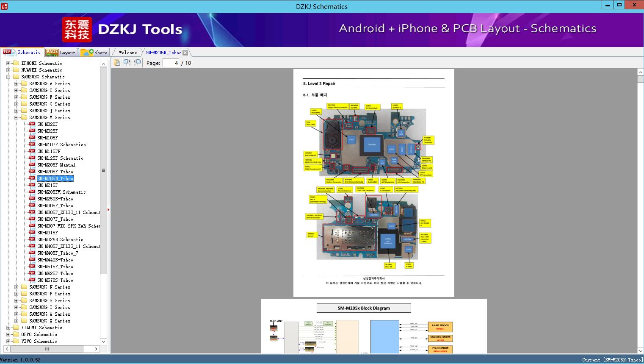Viewport: 644px width, 364px height.
Task: Click the SM-M215F PDF icon
Action: point(32,185)
